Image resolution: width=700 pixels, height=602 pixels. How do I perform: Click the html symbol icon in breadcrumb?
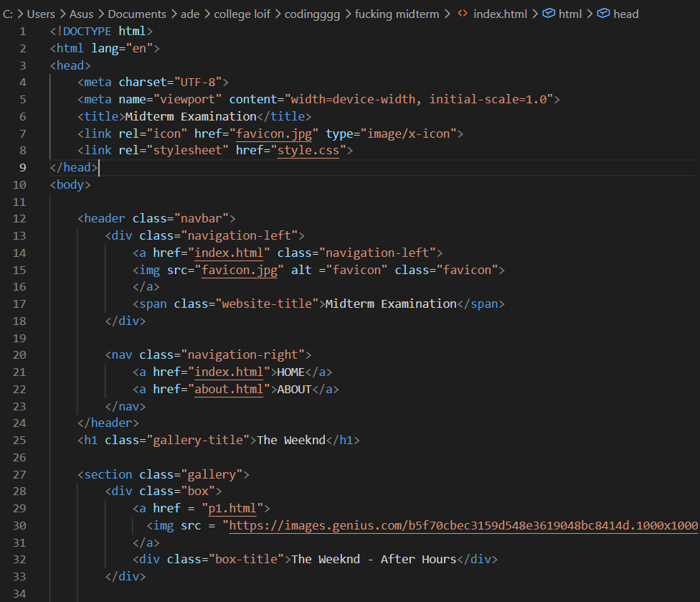549,14
